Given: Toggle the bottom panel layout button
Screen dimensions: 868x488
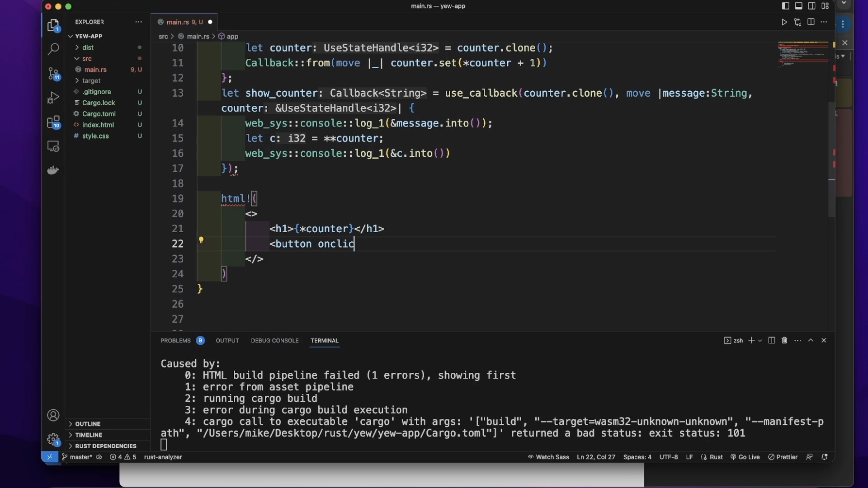Looking at the screenshot, I should pyautogui.click(x=799, y=6).
